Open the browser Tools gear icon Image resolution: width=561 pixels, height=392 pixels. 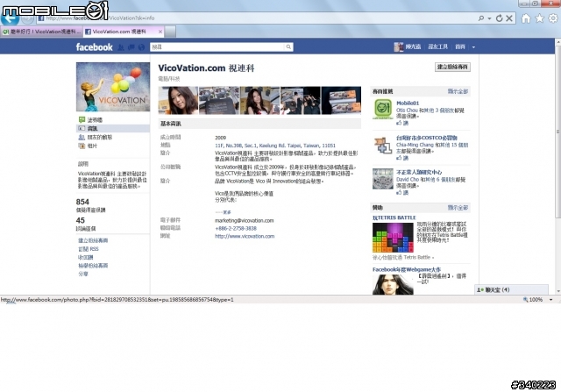click(x=553, y=18)
